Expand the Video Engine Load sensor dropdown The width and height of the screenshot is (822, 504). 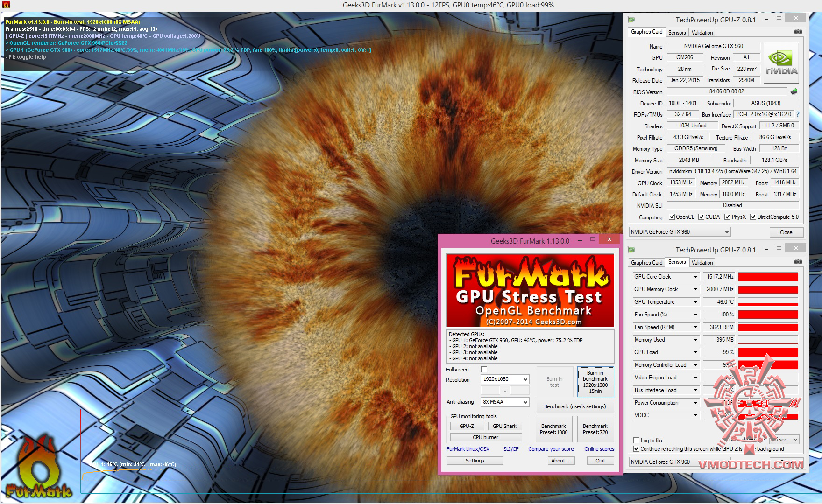(x=695, y=378)
